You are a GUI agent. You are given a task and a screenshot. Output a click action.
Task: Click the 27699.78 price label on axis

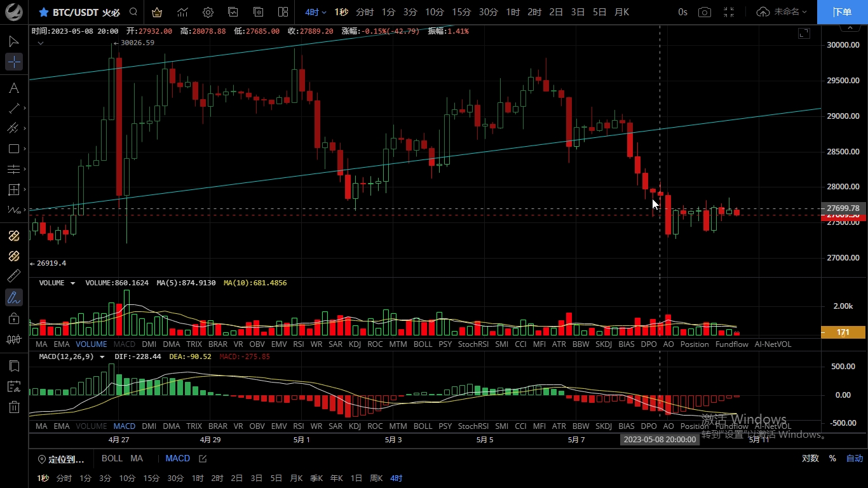point(843,208)
